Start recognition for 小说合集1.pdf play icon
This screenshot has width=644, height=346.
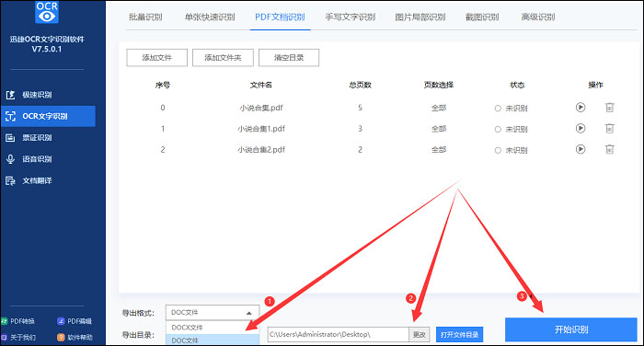[581, 128]
